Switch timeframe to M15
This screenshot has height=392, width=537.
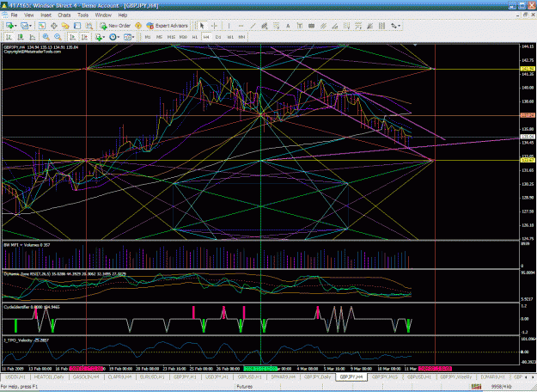click(x=171, y=37)
